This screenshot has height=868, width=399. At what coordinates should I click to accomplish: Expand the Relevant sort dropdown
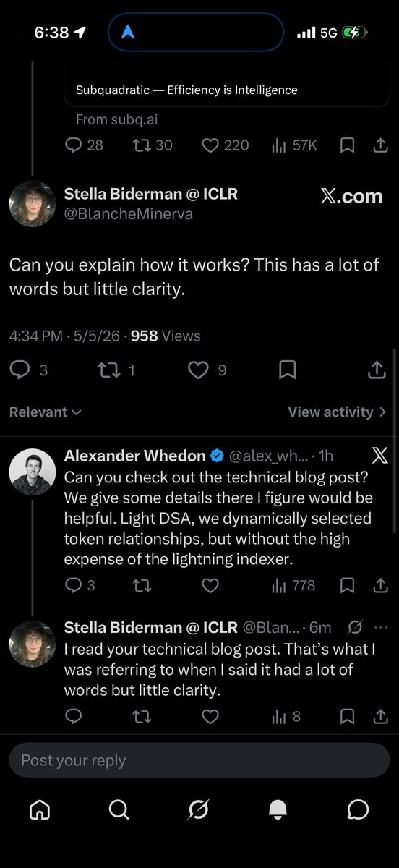pos(45,412)
